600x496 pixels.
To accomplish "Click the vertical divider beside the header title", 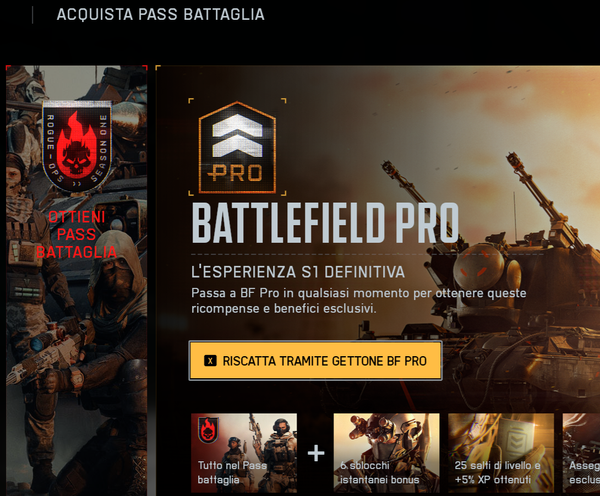I will point(33,15).
